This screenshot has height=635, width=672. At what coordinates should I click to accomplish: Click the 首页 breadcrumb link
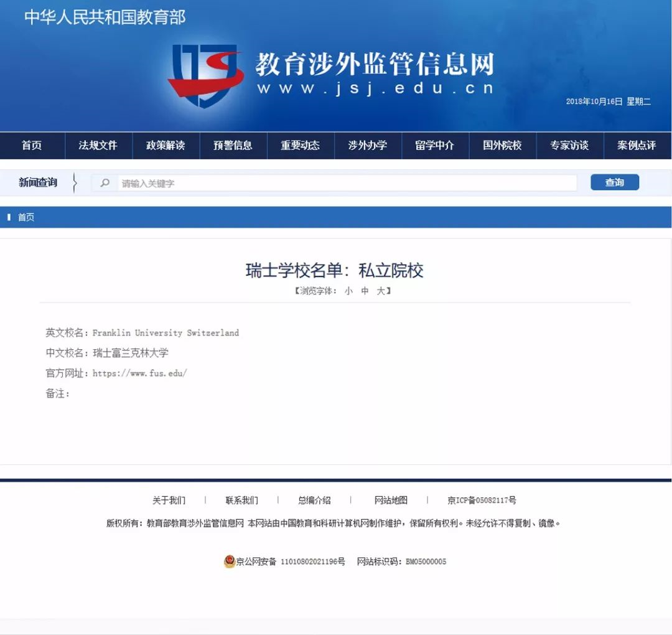26,217
